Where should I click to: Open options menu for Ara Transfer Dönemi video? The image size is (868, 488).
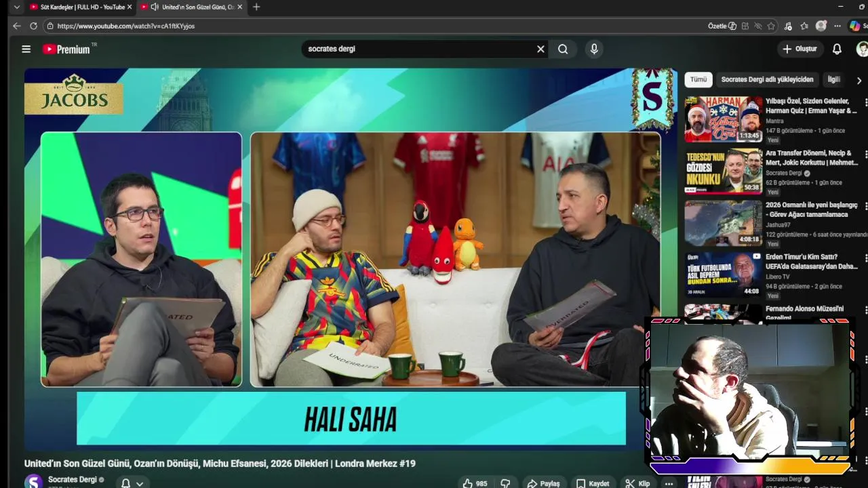tap(865, 155)
